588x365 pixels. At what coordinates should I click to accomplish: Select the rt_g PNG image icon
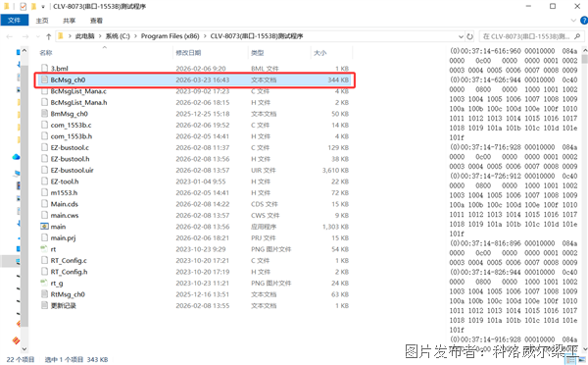click(45, 283)
